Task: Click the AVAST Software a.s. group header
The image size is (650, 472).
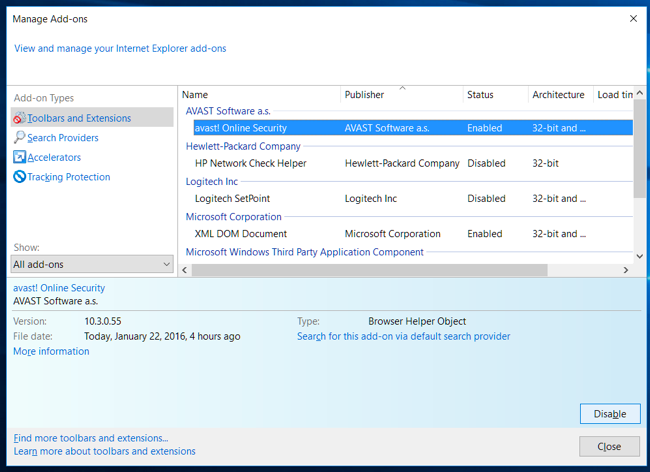Action: point(228,111)
